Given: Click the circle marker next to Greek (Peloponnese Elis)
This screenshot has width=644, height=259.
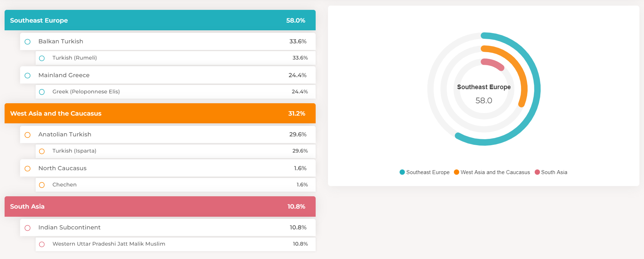Looking at the screenshot, I should (x=42, y=92).
